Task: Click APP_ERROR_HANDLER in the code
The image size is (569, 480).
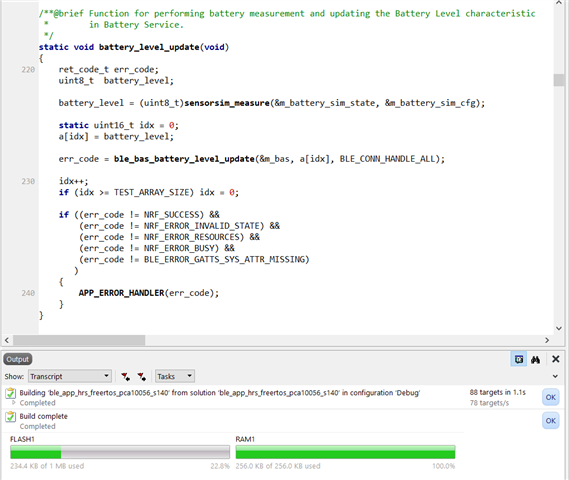Action: [x=122, y=293]
